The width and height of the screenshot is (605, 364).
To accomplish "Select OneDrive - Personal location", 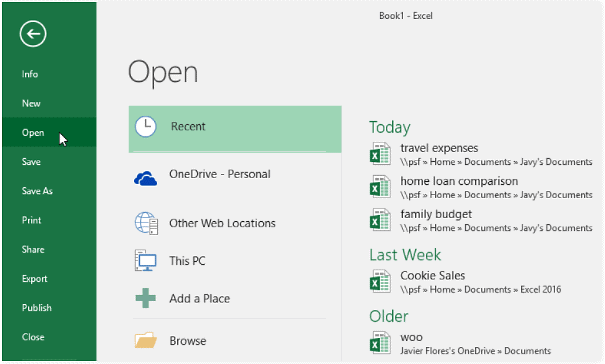I will (x=220, y=174).
